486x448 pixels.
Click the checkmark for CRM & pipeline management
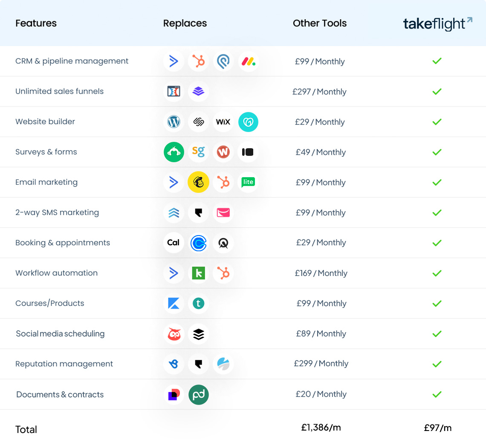[x=437, y=61]
